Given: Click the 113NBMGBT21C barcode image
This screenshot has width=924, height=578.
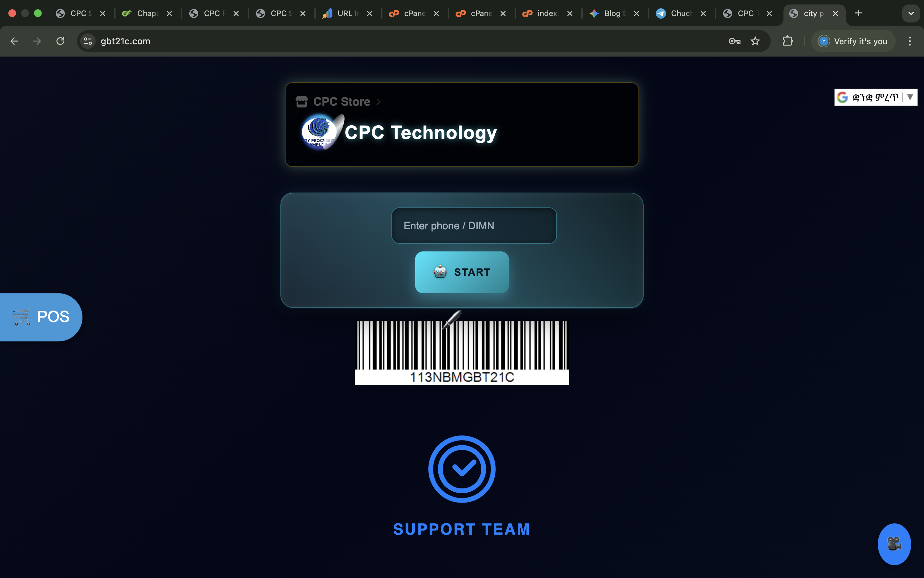Looking at the screenshot, I should pos(462,353).
